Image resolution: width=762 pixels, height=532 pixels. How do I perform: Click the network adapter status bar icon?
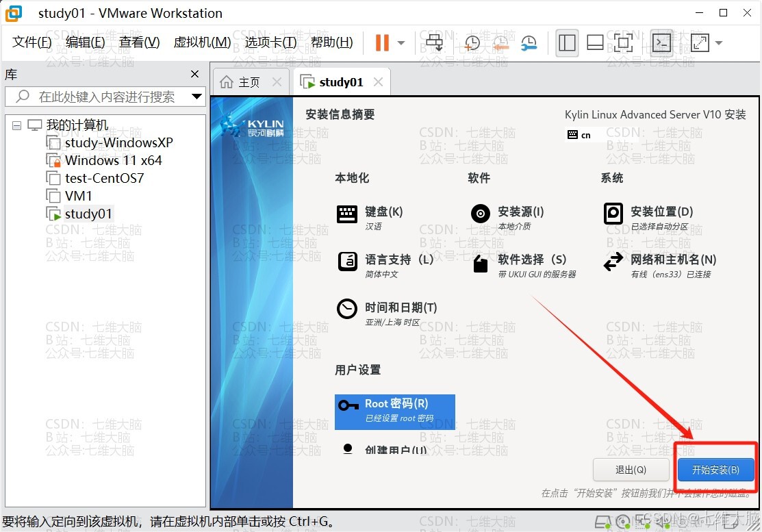pyautogui.click(x=643, y=522)
